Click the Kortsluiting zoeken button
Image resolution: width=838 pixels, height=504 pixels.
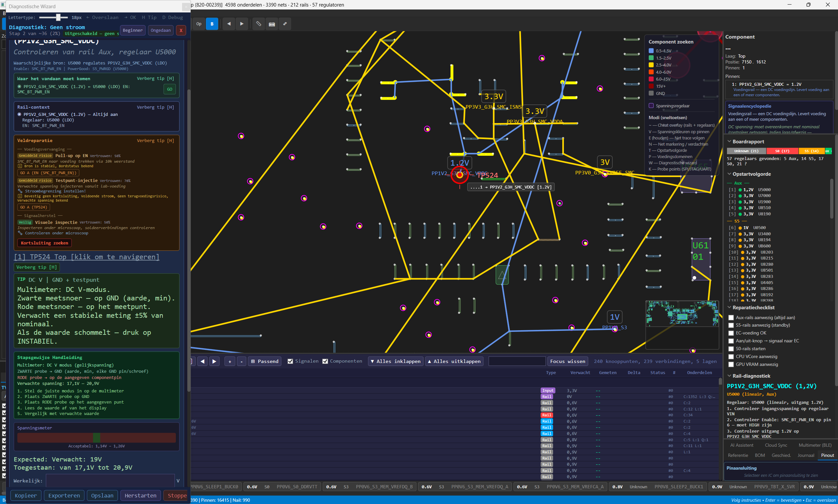click(44, 243)
